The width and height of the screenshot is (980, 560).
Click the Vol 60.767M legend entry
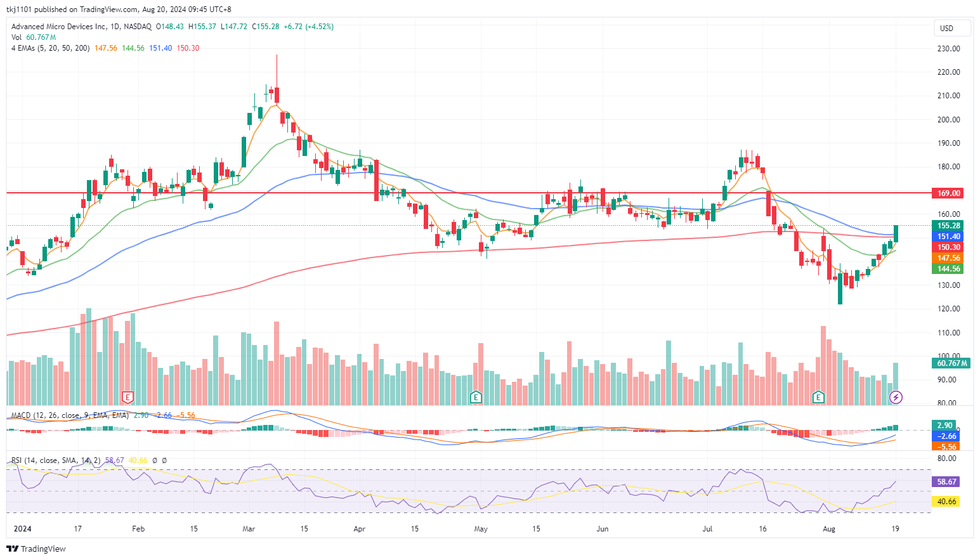click(x=34, y=37)
